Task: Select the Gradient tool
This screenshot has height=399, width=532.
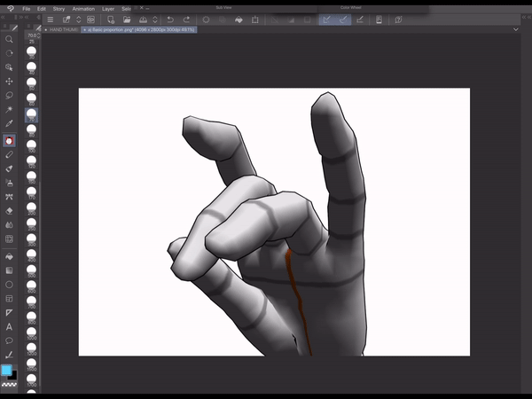Action: click(x=10, y=270)
